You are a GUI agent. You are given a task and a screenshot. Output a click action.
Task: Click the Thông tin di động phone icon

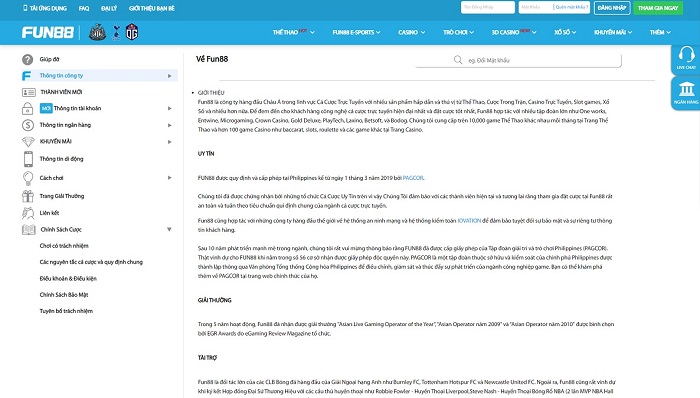coord(28,159)
